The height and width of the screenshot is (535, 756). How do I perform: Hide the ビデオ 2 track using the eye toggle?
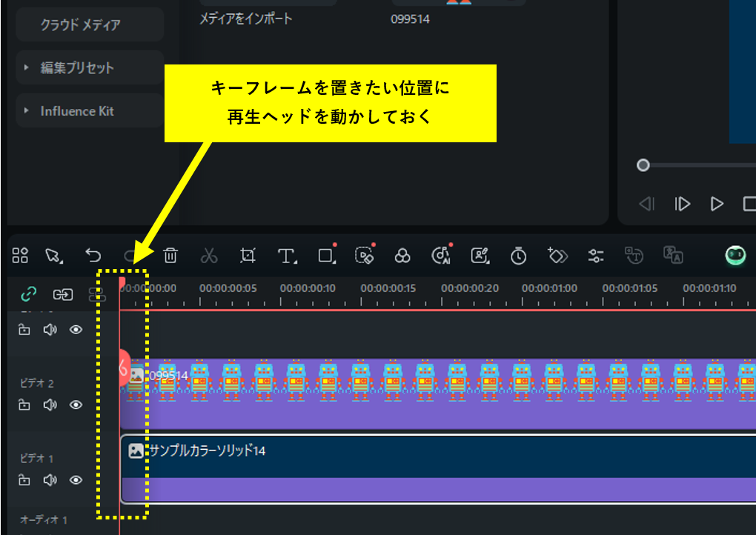tap(76, 405)
